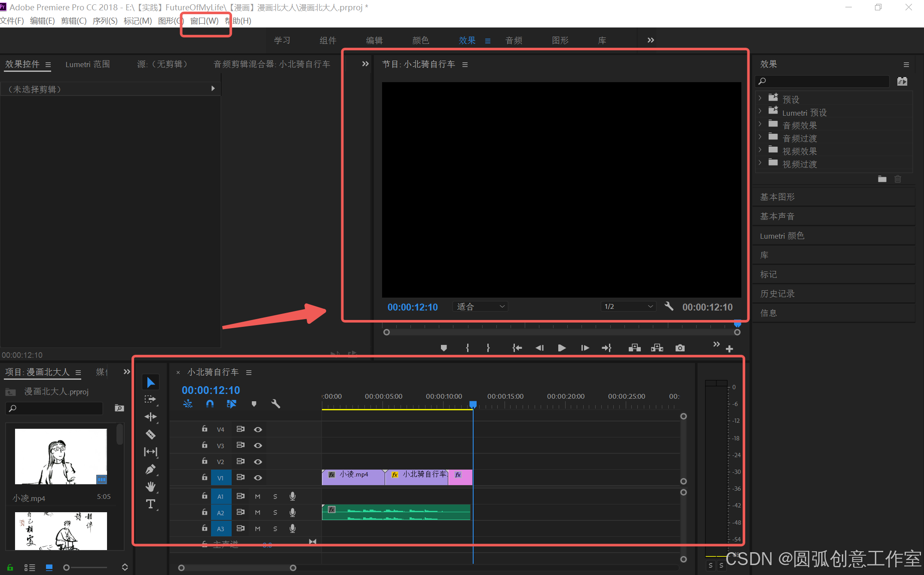Solo audio track A2

[275, 513]
